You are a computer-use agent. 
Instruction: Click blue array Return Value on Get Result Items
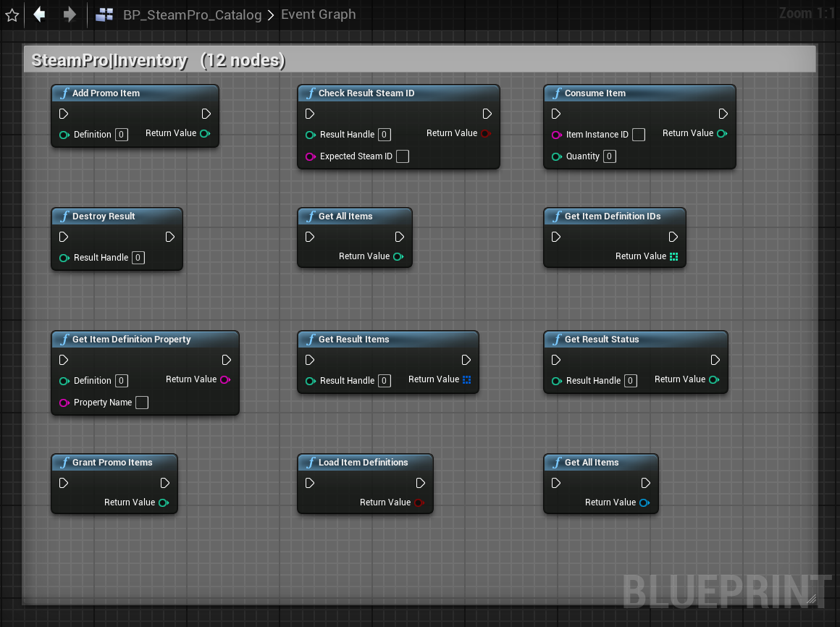coord(466,379)
